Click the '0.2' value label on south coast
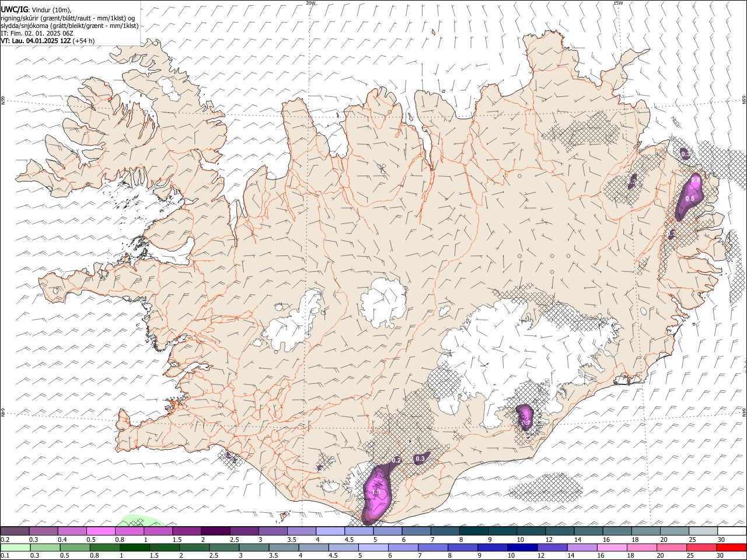This screenshot has height=560, width=747. 396,461
